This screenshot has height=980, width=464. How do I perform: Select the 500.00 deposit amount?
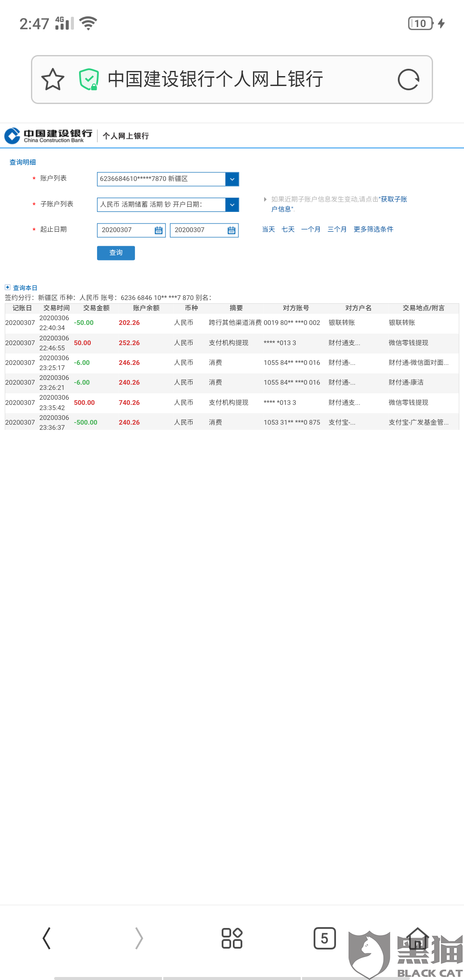pos(84,403)
